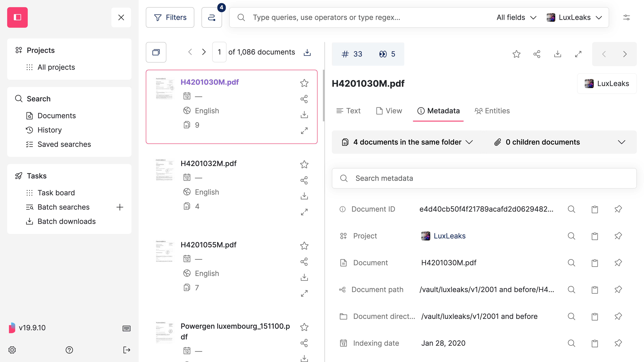Focus the Search metadata input field
This screenshot has width=644, height=362.
coord(484,178)
